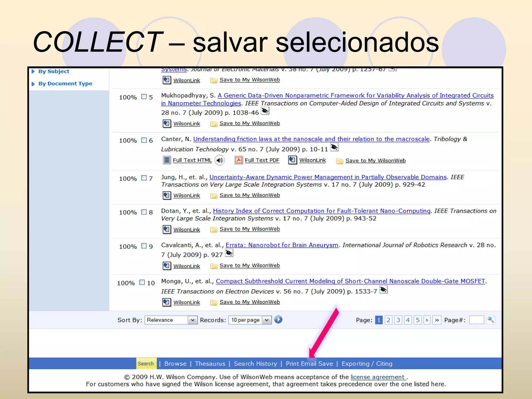Image resolution: width=532 pixels, height=399 pixels.
Task: Open 'Errata: Nanorobot for Brain Aneurysm' article
Action: pos(282,245)
